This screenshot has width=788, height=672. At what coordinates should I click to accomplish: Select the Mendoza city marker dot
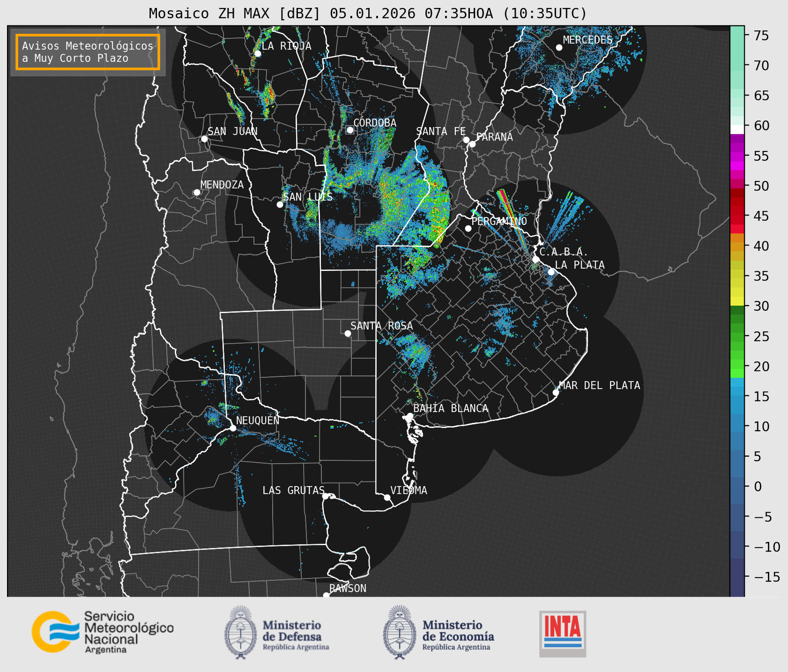[197, 193]
